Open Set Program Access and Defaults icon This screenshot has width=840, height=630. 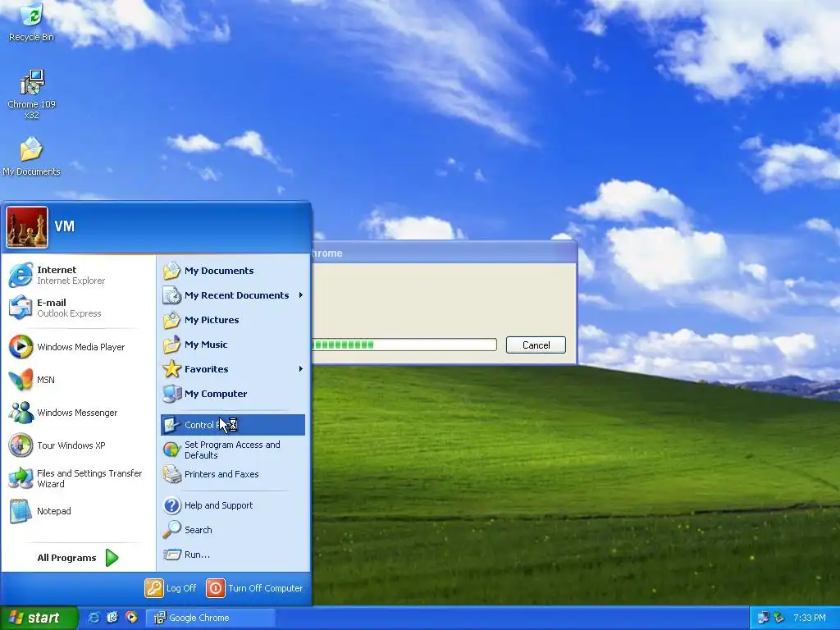(x=171, y=450)
